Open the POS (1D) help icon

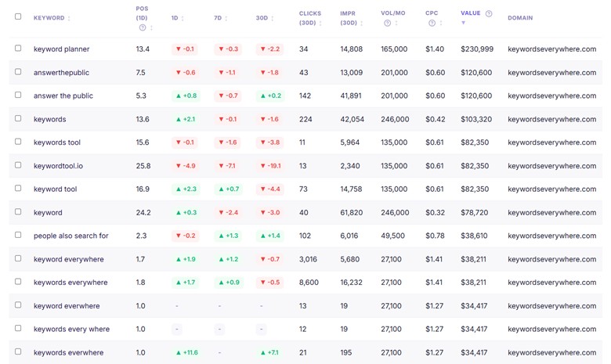click(x=143, y=27)
